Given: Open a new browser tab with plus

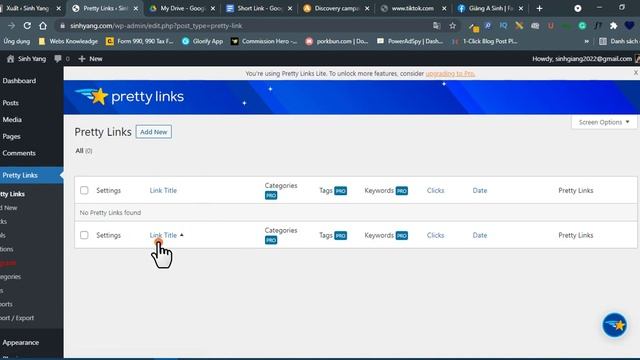Looking at the screenshot, I should [539, 8].
